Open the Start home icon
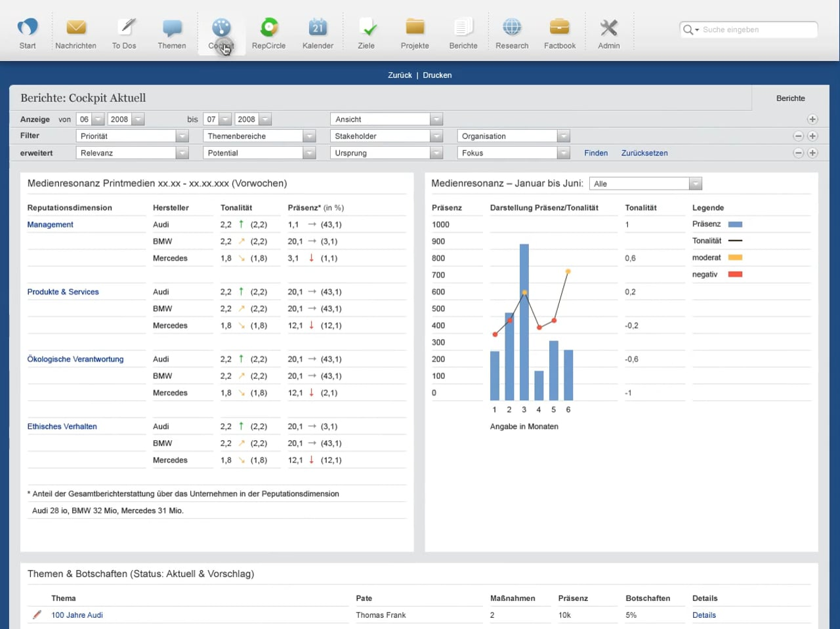Viewport: 840px width, 629px height. pyautogui.click(x=28, y=28)
